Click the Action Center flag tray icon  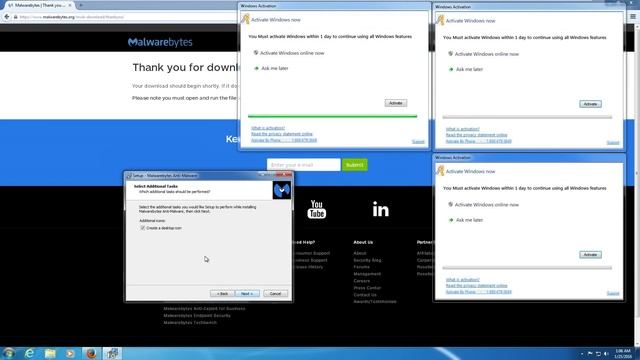(x=590, y=354)
